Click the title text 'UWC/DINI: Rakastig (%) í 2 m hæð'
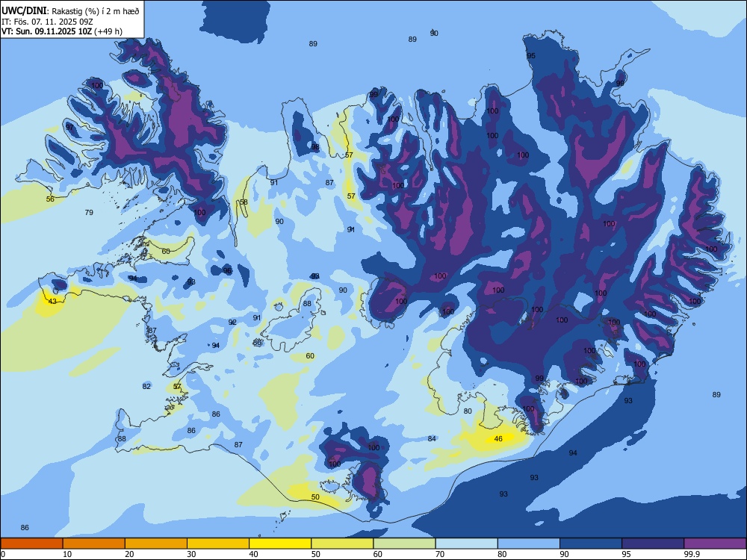 point(70,11)
